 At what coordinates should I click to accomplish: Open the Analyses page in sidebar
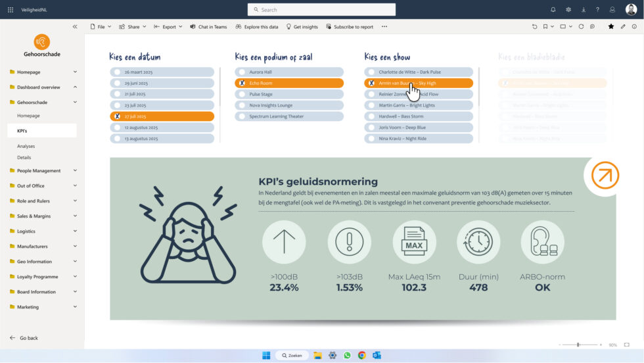click(26, 146)
